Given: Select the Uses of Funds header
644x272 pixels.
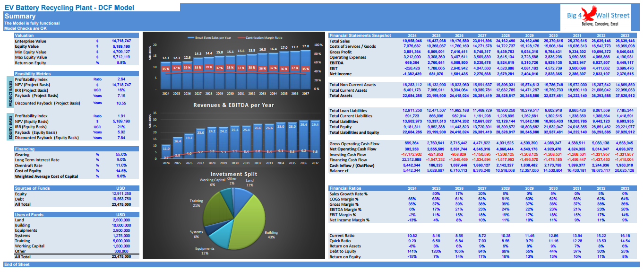Looking at the screenshot, I should tap(29, 215).
